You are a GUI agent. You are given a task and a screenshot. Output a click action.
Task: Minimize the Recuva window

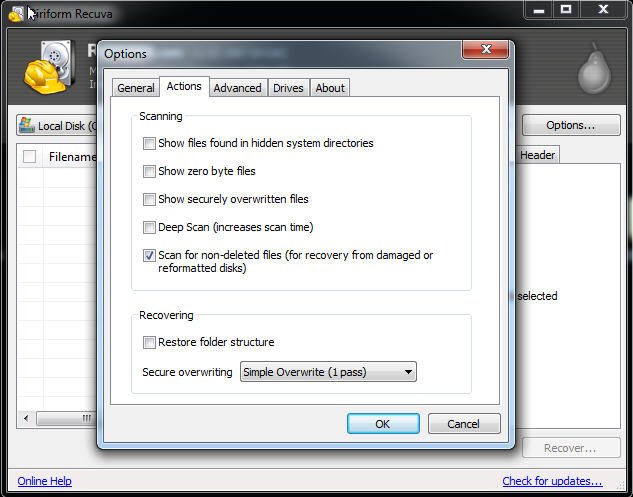(539, 10)
